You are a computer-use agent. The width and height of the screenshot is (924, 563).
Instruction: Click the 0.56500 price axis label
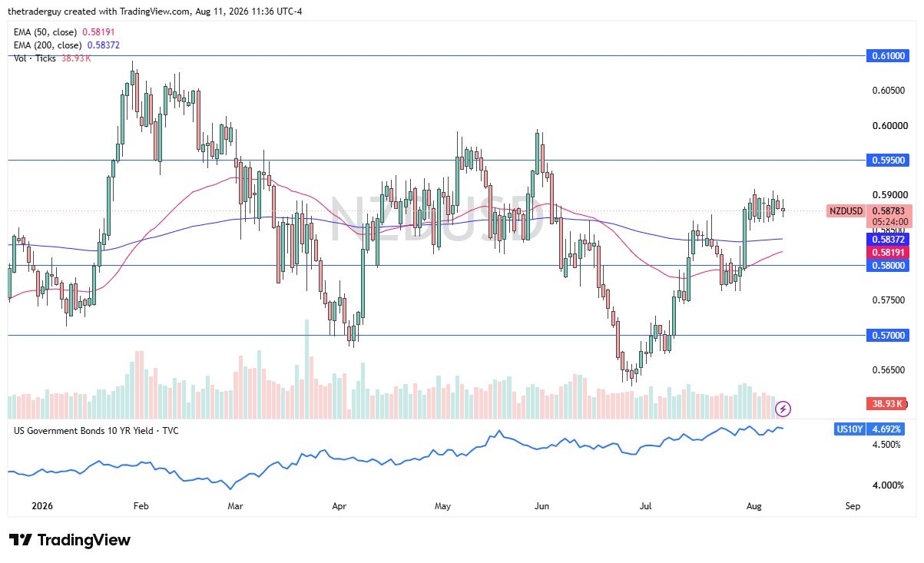pyautogui.click(x=889, y=370)
